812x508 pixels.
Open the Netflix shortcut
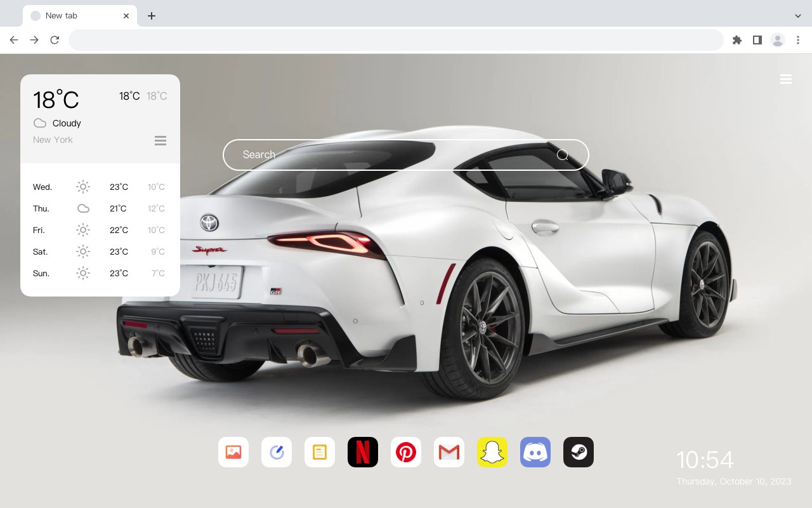pos(363,452)
